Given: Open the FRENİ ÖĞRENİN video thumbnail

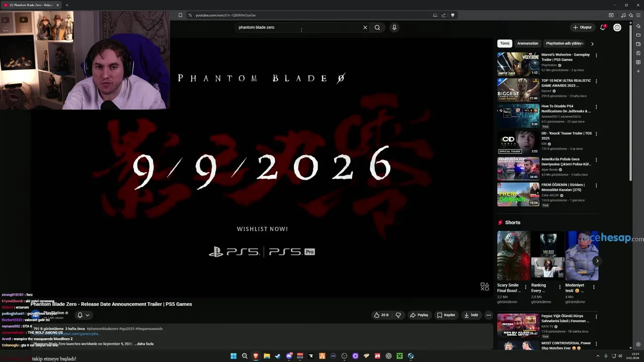Looking at the screenshot, I should (x=518, y=194).
